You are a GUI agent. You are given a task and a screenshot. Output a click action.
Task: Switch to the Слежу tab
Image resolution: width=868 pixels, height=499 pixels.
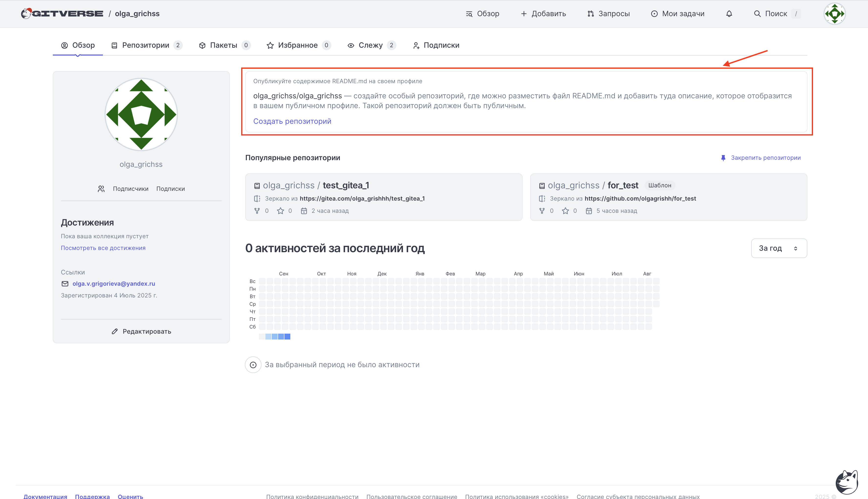(x=372, y=45)
